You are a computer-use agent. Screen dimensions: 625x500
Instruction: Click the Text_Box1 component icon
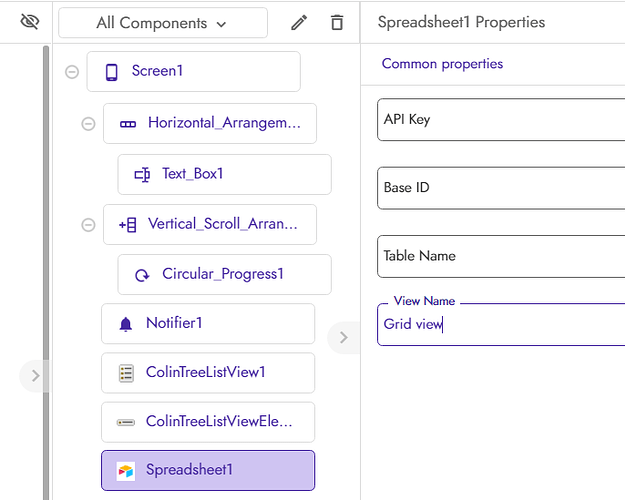tap(142, 175)
